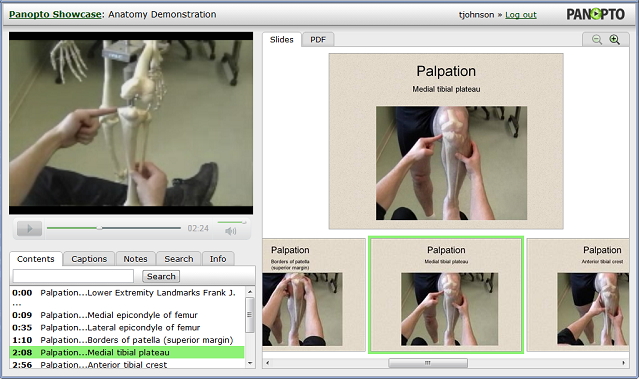Screen dimensions: 639x379
Task: Click thumbnail strip scroll right arrow
Action: point(624,363)
